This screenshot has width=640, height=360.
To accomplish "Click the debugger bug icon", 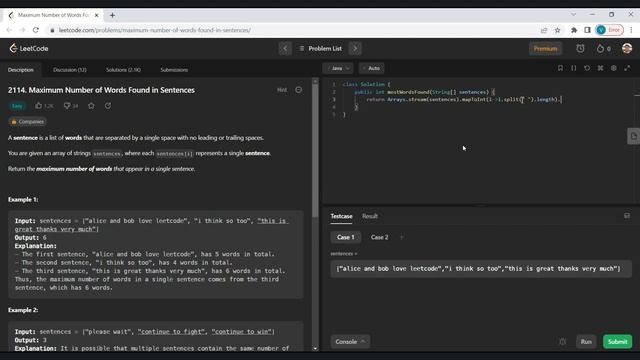I will [562, 342].
